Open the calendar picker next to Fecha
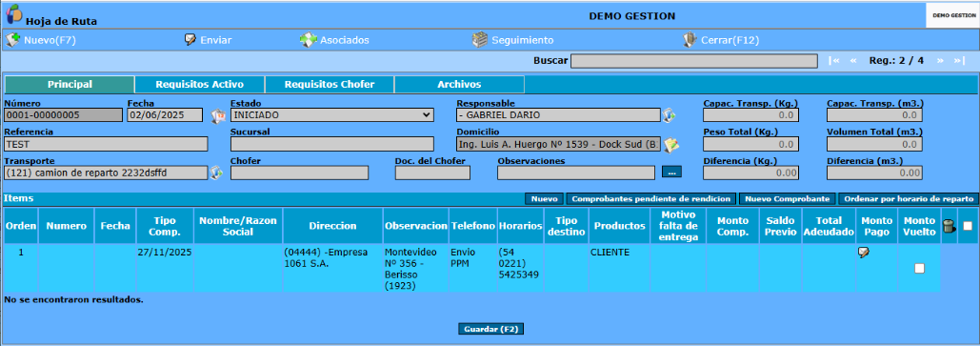The image size is (980, 346). [x=217, y=115]
